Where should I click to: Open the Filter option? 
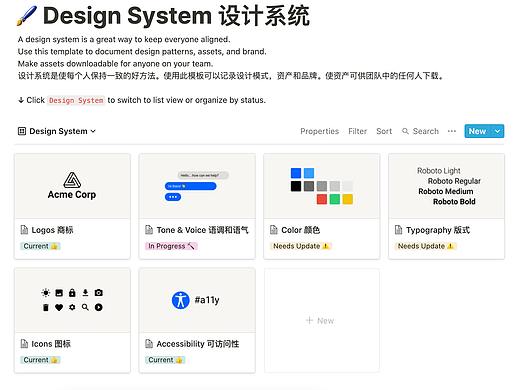(357, 131)
